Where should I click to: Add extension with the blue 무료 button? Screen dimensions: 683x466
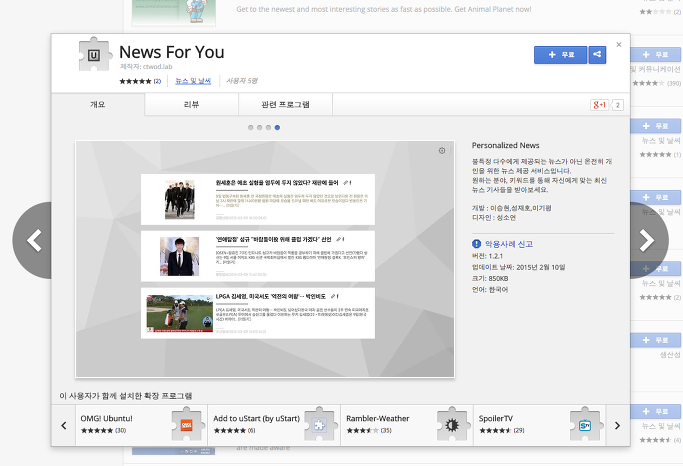560,55
